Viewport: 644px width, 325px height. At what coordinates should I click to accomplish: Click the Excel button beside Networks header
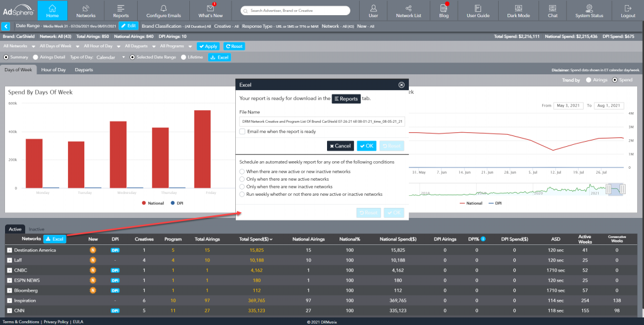[x=55, y=239]
